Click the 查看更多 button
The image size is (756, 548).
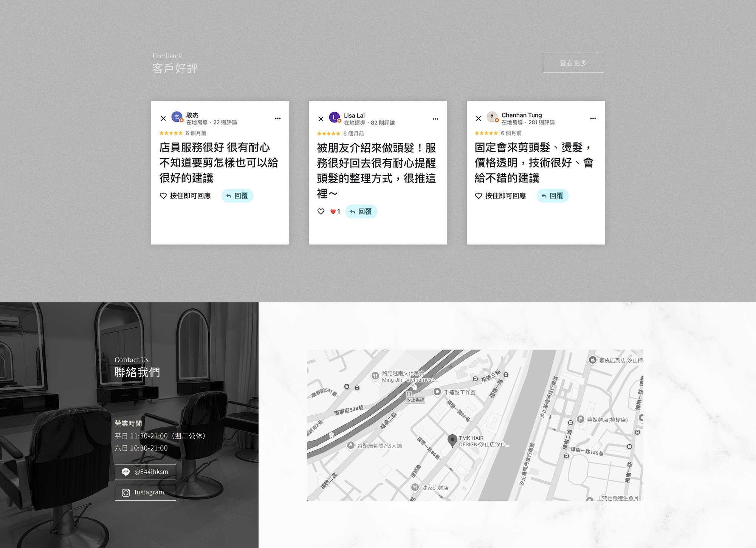point(573,63)
